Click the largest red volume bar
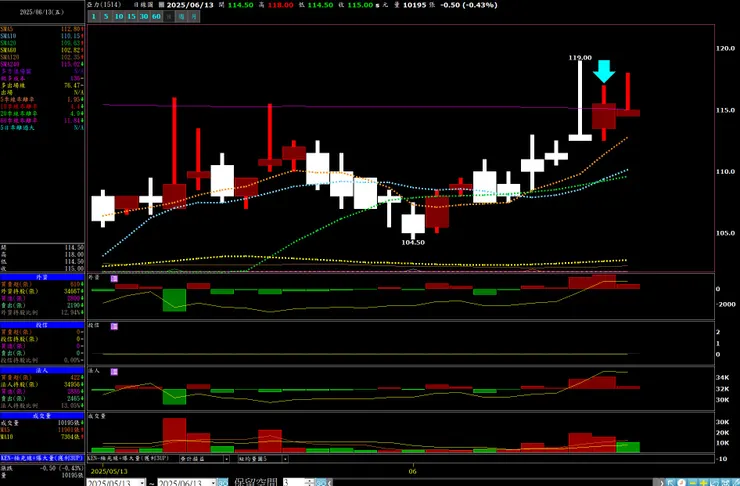Viewport: 740px width, 486px height. [175, 435]
